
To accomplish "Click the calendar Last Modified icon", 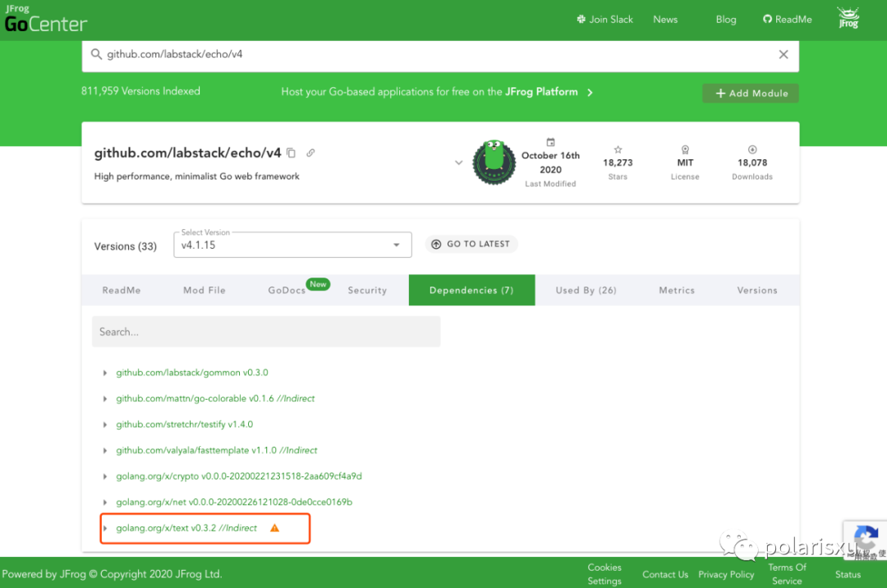I will click(550, 142).
